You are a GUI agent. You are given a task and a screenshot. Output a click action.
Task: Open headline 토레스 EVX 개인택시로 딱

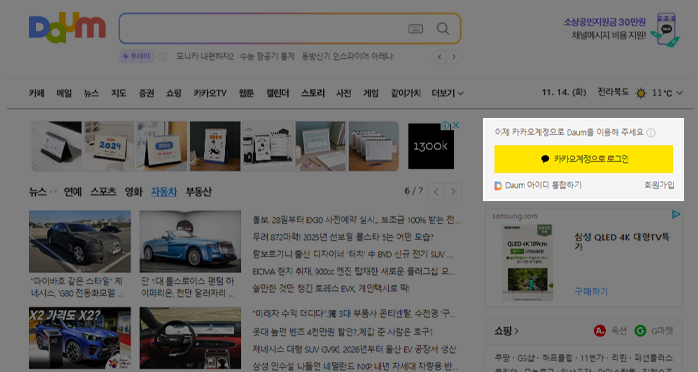pyautogui.click(x=331, y=289)
